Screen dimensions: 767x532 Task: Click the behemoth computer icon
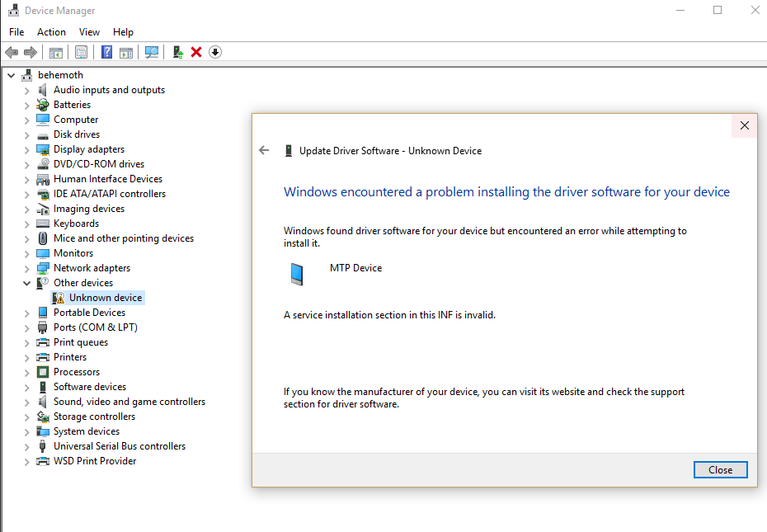27,75
